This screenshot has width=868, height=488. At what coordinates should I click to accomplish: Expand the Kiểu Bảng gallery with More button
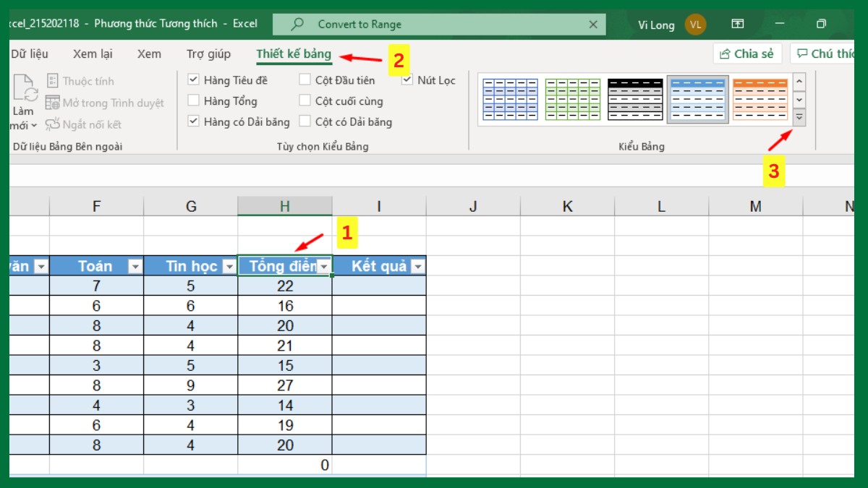799,117
